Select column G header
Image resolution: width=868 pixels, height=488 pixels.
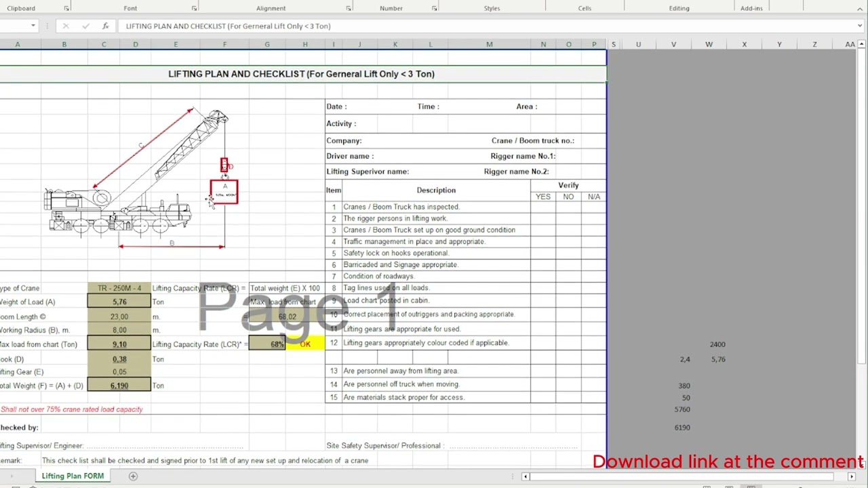[x=267, y=44]
